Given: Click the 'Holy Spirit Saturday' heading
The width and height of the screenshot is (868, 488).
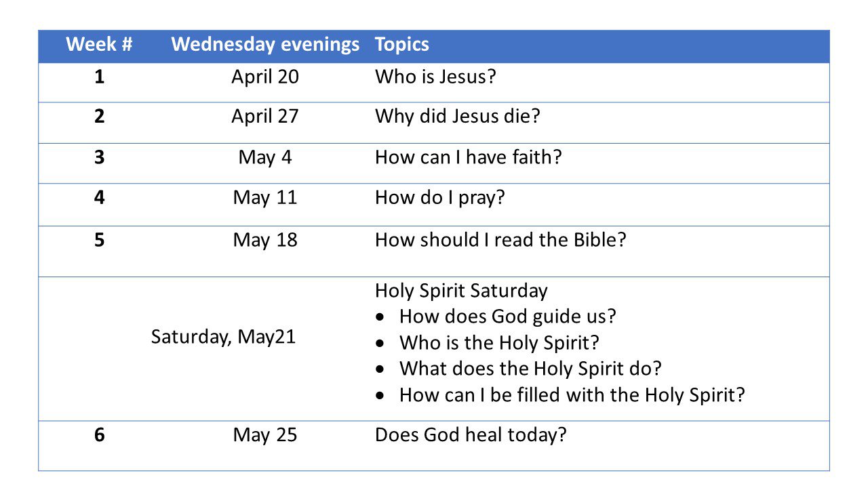Looking at the screenshot, I should [x=461, y=291].
